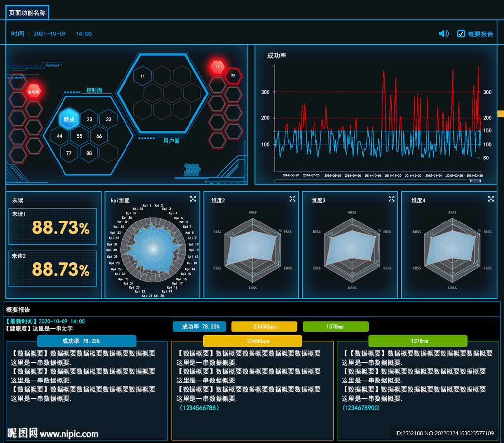
Task: Expand the 维度4 radar chart
Action: tap(491, 199)
